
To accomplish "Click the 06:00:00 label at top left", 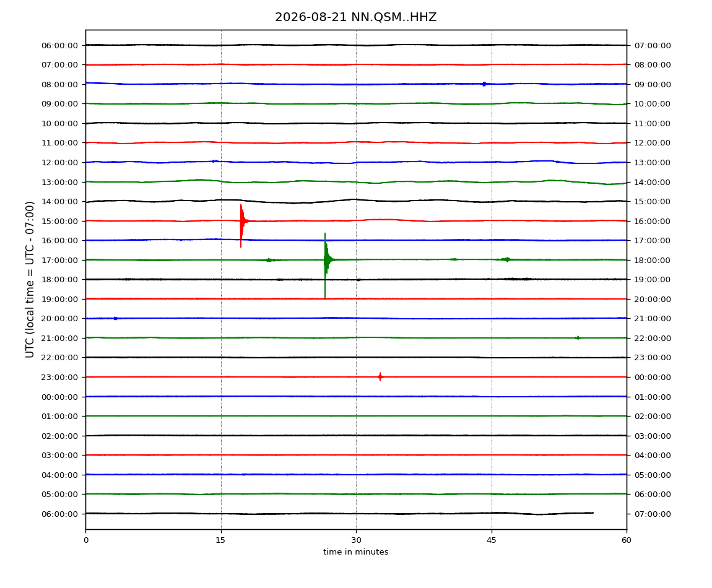I will coord(59,45).
